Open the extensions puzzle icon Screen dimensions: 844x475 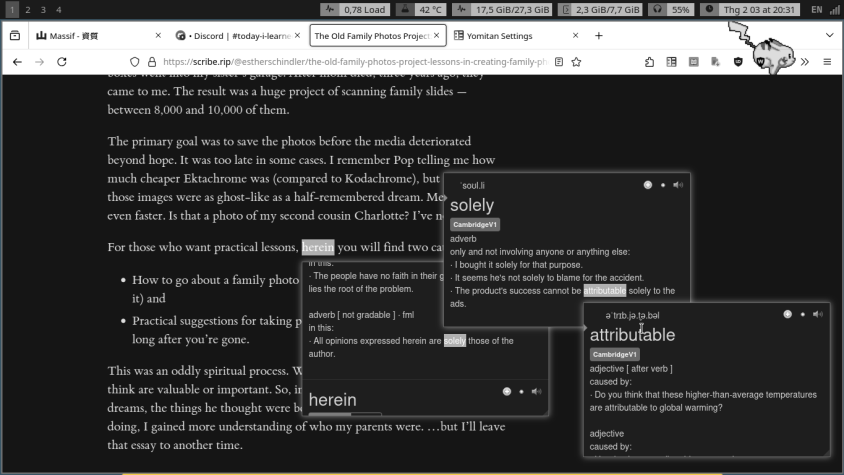click(x=650, y=62)
